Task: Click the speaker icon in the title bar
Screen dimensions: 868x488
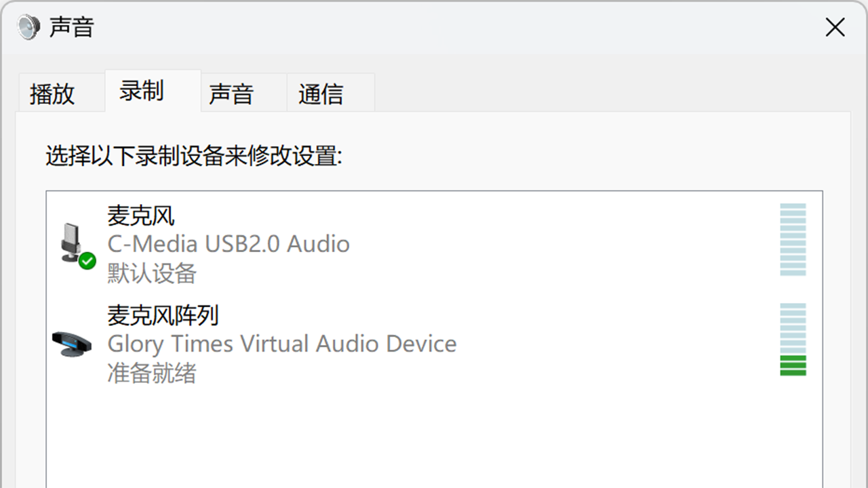Action: click(28, 27)
